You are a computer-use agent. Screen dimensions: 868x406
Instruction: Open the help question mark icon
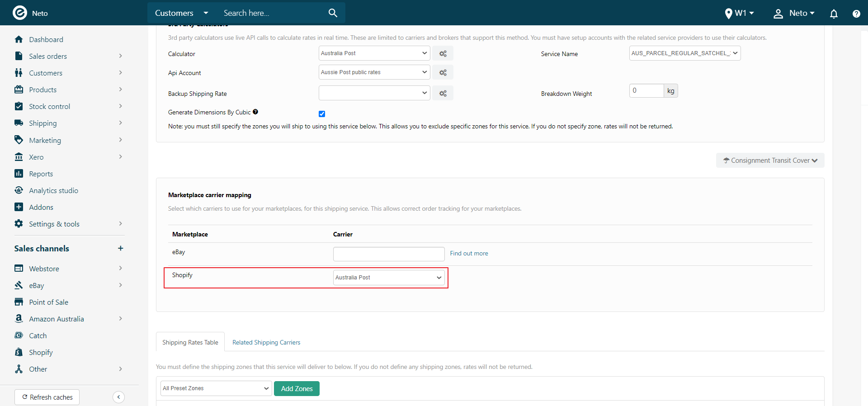(856, 14)
